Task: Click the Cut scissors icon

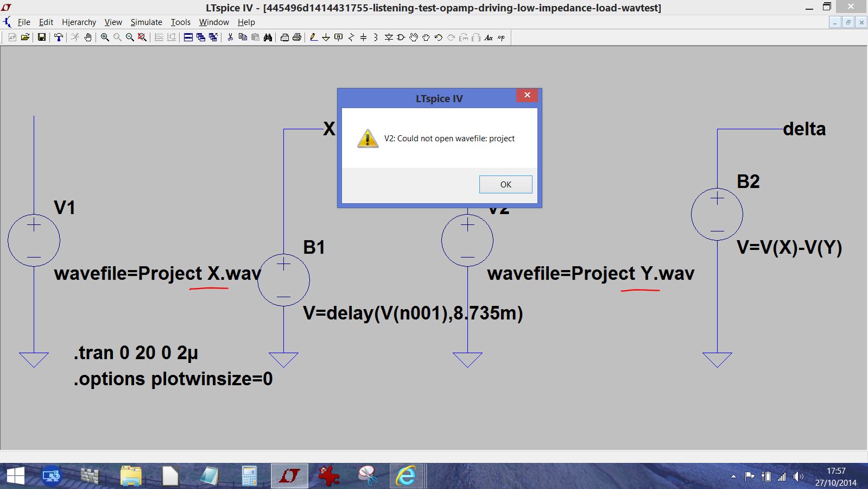Action: pyautogui.click(x=230, y=37)
